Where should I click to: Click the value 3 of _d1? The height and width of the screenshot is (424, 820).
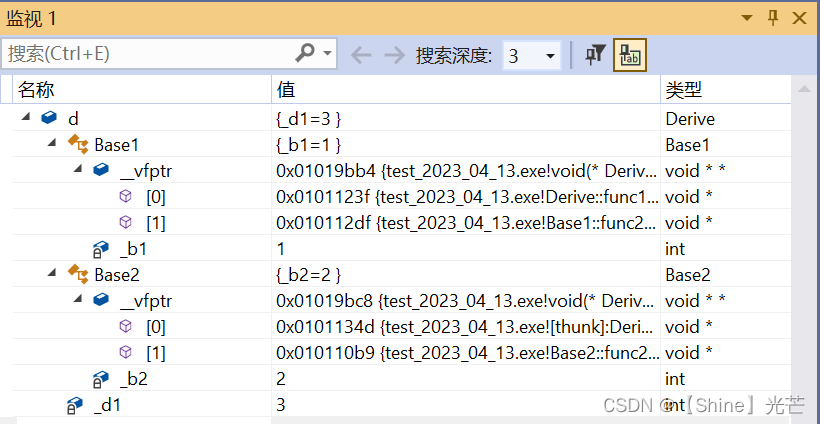click(x=280, y=406)
